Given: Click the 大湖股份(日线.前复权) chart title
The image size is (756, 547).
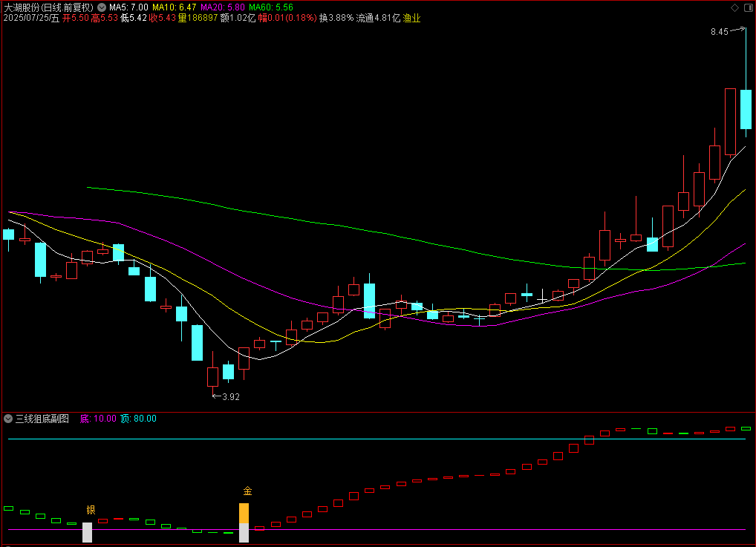Looking at the screenshot, I should pyautogui.click(x=49, y=7).
